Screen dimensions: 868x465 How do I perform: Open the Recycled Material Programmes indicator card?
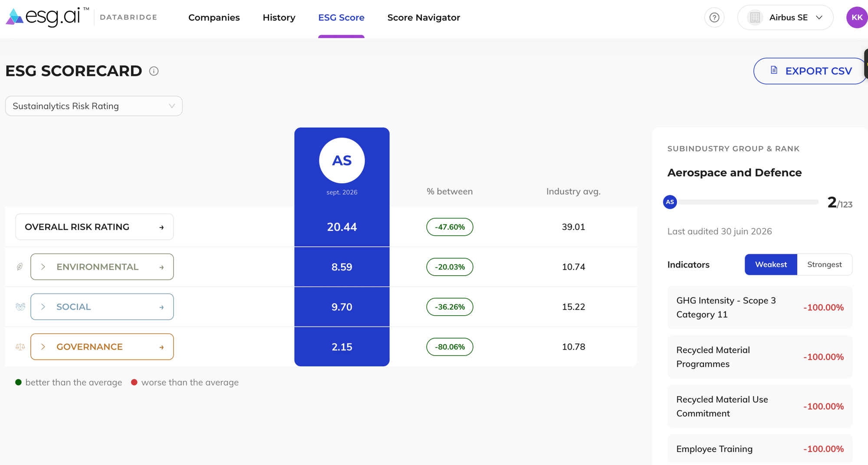click(760, 357)
